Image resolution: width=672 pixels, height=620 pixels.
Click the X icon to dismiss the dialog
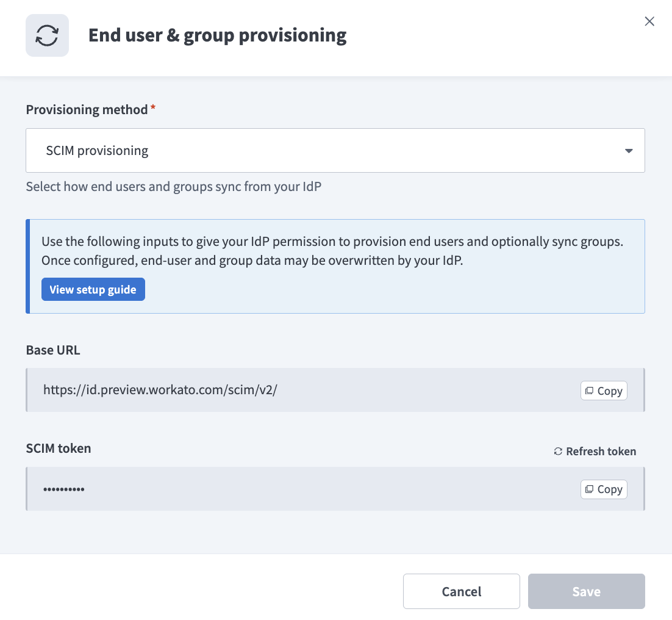tap(649, 21)
